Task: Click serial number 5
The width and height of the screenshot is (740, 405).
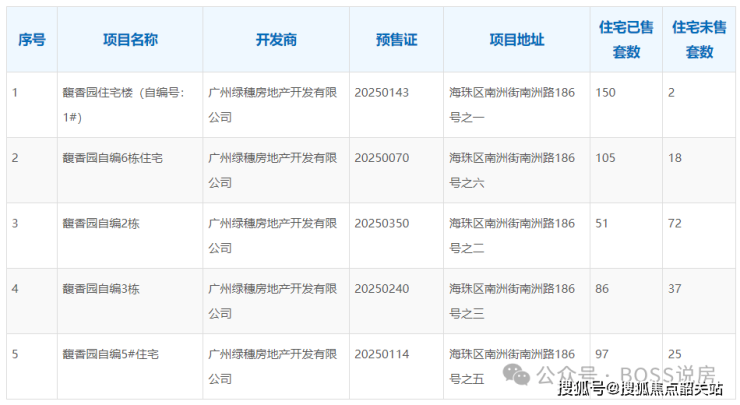Action: point(15,354)
